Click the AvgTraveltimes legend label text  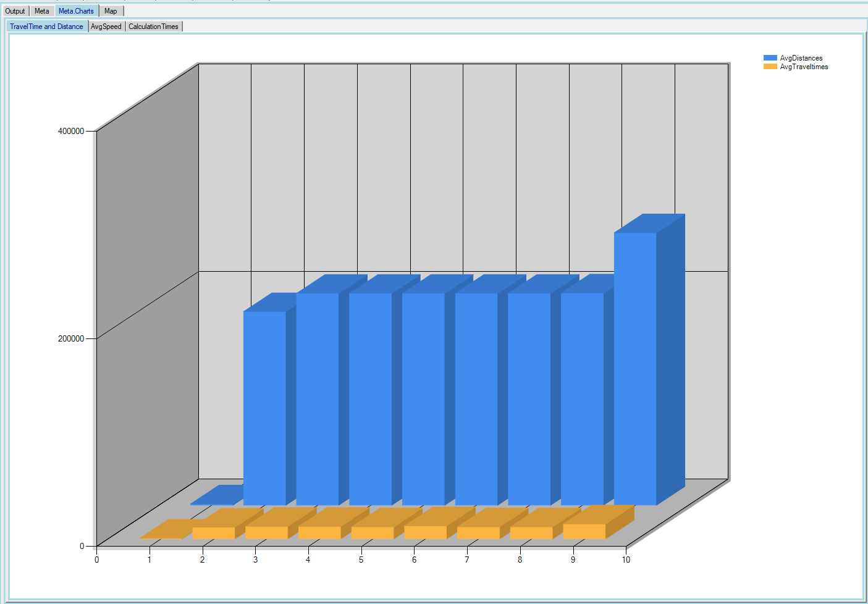pos(804,67)
